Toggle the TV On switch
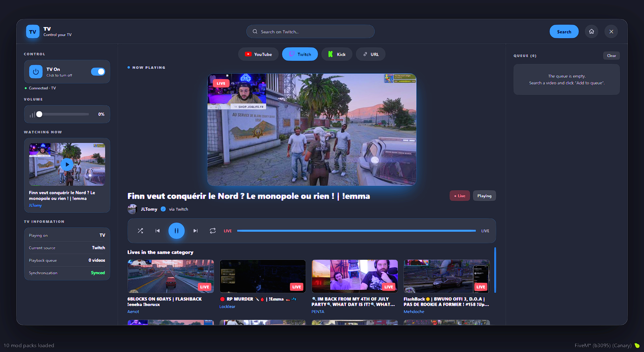 point(98,72)
